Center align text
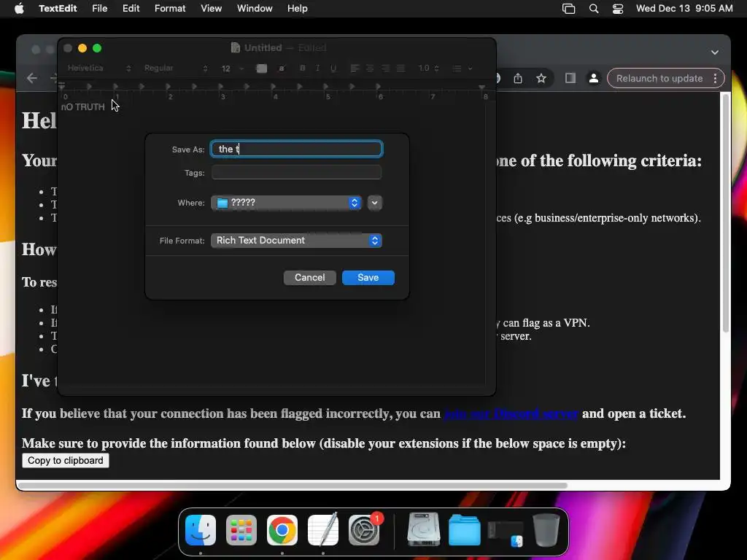747x560 pixels. (370, 68)
